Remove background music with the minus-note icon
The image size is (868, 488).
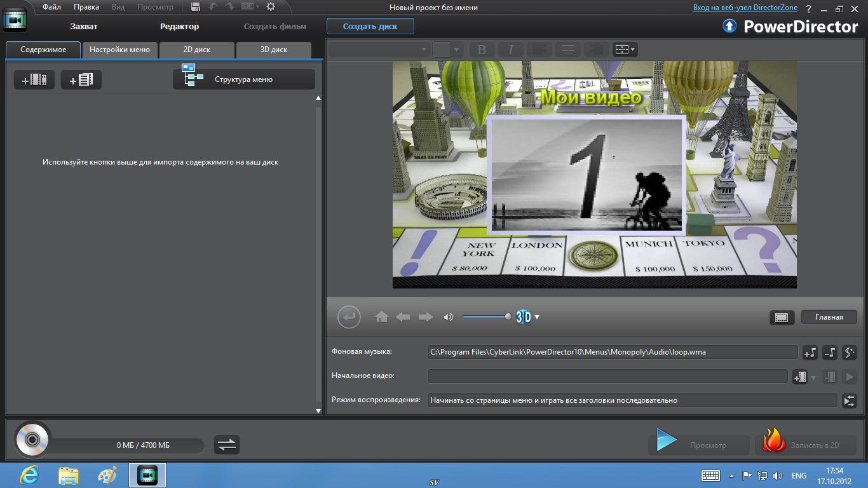click(829, 352)
